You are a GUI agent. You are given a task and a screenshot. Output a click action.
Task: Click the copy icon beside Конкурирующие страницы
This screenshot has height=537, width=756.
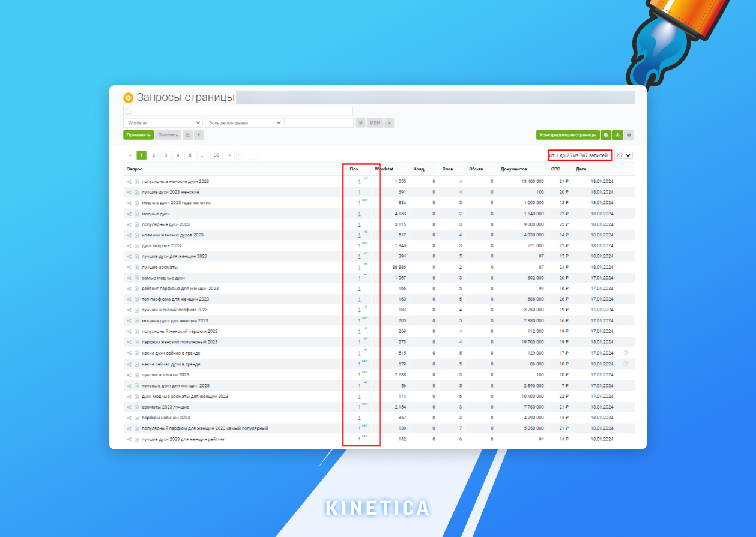(606, 135)
